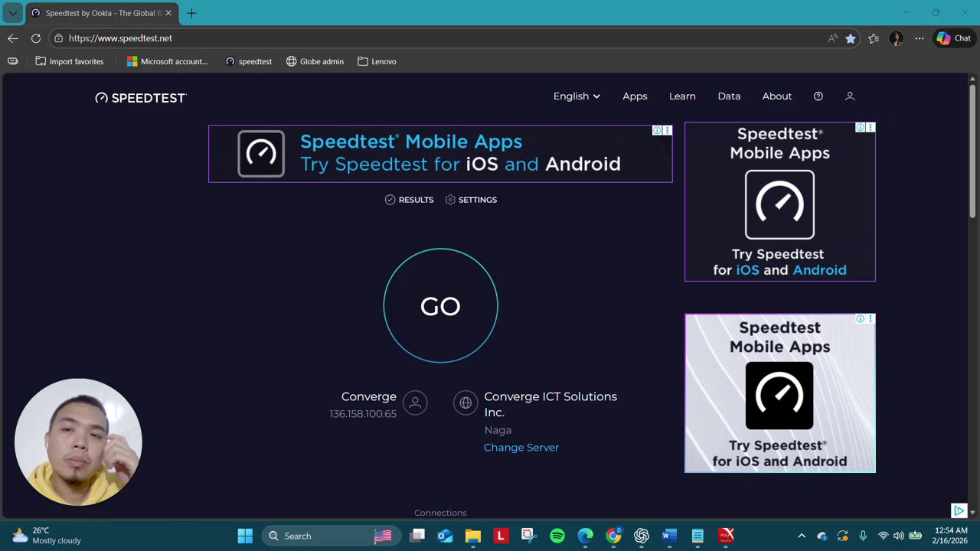Open Lenovo Vantage red L taskbar icon
980x551 pixels.
[x=501, y=536]
